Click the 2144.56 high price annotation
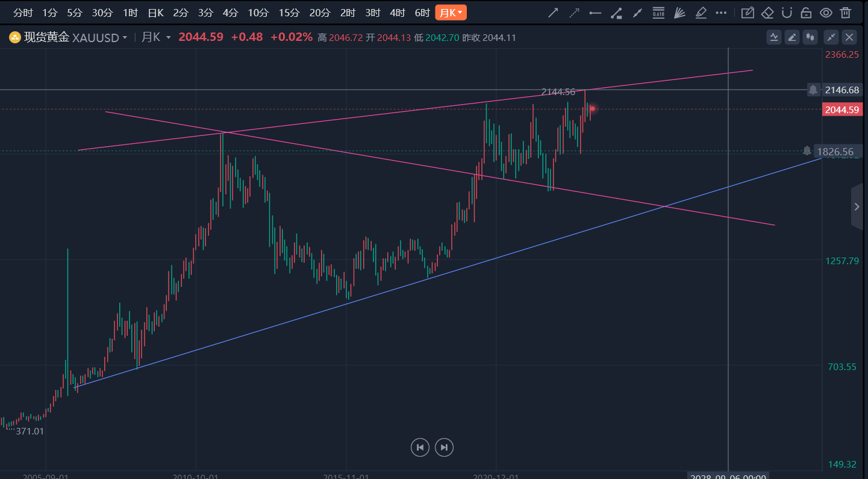The height and width of the screenshot is (479, 868). point(558,92)
